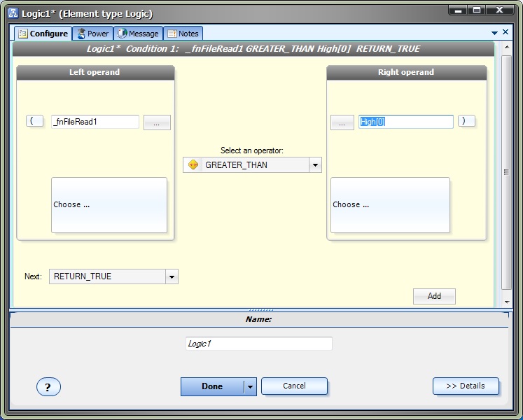Click the scrollbar down arrow

point(507,302)
